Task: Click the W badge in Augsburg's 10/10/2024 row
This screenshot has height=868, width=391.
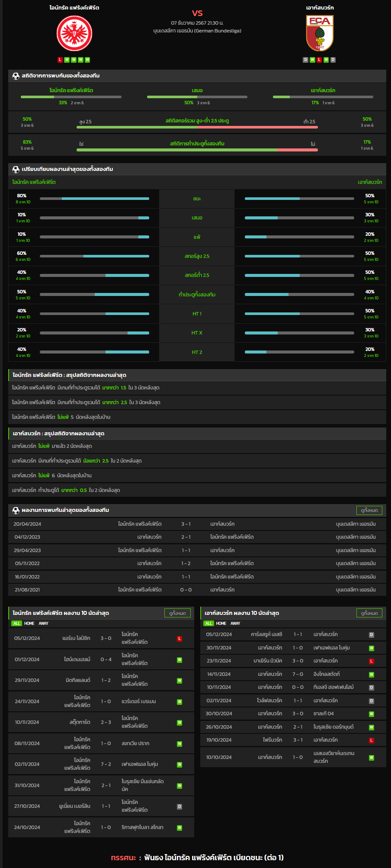Action: click(x=372, y=758)
